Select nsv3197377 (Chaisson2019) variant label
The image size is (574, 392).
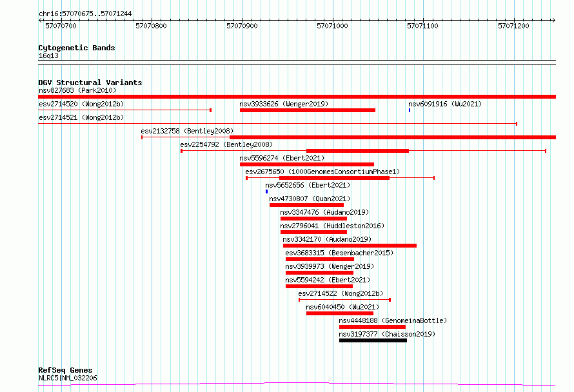pyautogui.click(x=387, y=334)
